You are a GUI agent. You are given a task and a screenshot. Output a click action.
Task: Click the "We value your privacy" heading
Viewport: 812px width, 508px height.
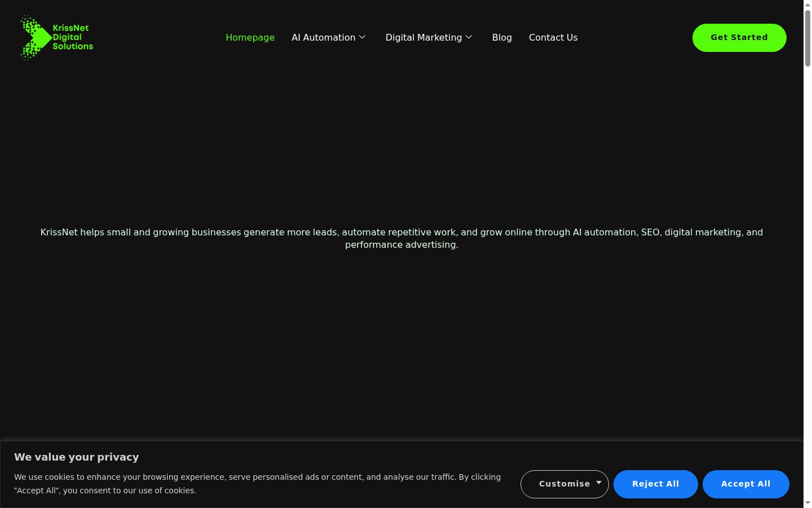[76, 457]
